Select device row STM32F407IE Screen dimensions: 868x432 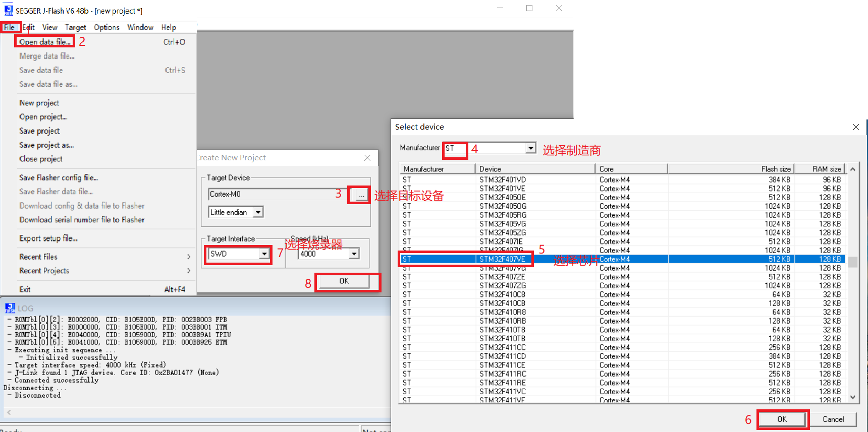tap(623, 241)
